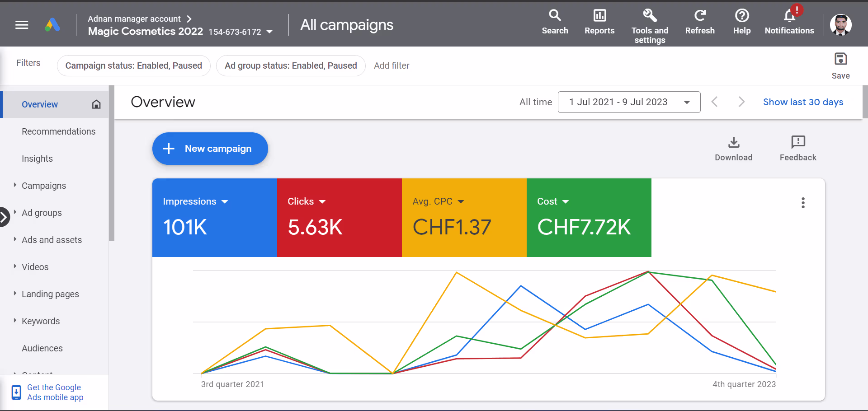Image resolution: width=868 pixels, height=411 pixels.
Task: Click the New campaign button
Action: coord(210,149)
